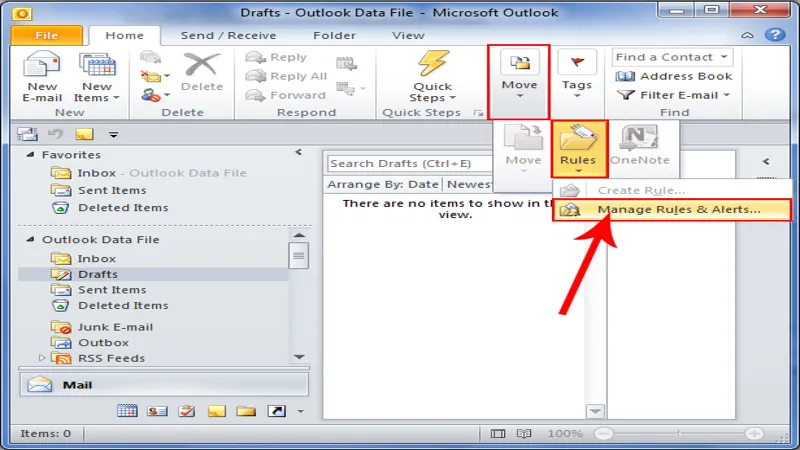Click the Clean Up icon in Delete group
800x450 pixels.
(151, 77)
